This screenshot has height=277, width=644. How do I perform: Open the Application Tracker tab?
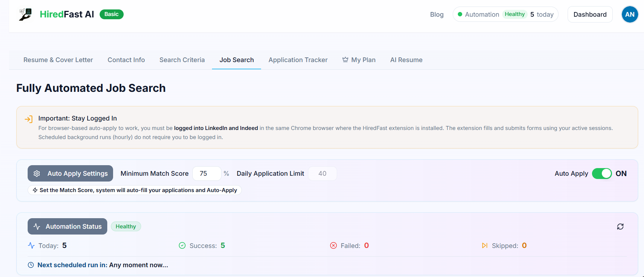[298, 60]
